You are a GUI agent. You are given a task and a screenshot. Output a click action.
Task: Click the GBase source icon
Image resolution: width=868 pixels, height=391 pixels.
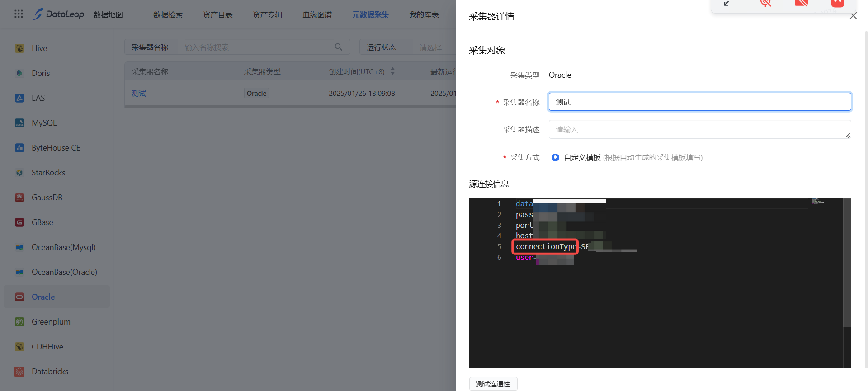click(x=19, y=222)
